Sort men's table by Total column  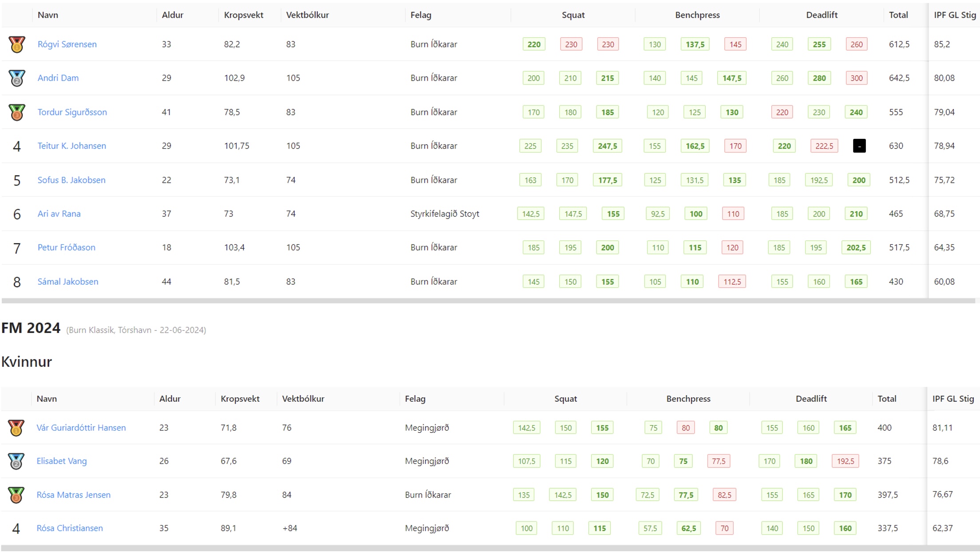(x=898, y=15)
